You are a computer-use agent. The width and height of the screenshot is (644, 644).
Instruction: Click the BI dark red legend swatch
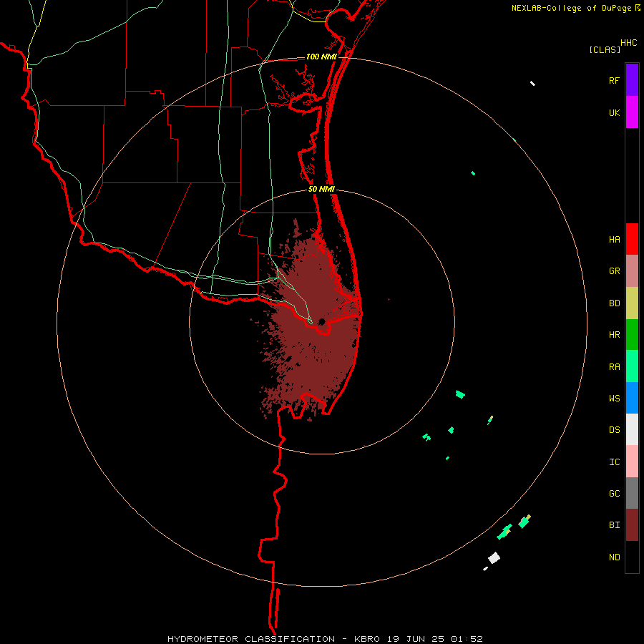[x=632, y=525]
